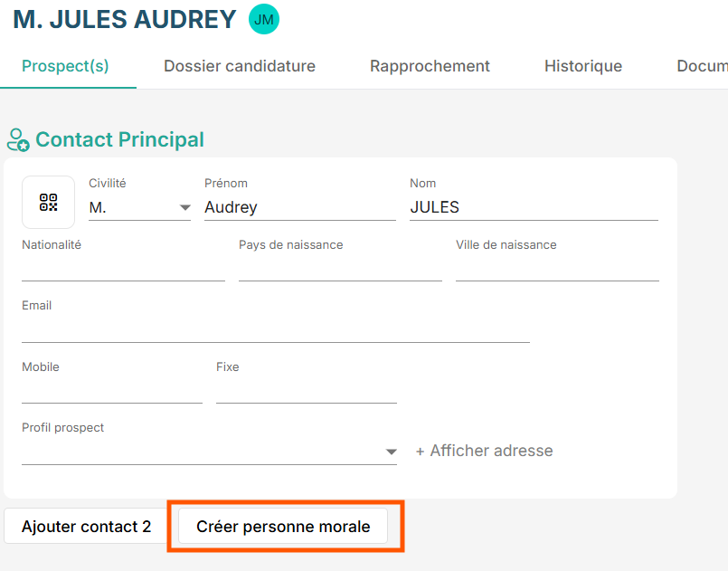Screen dimensions: 728x571
Task: Click the Nationalité input field
Action: 124,269
